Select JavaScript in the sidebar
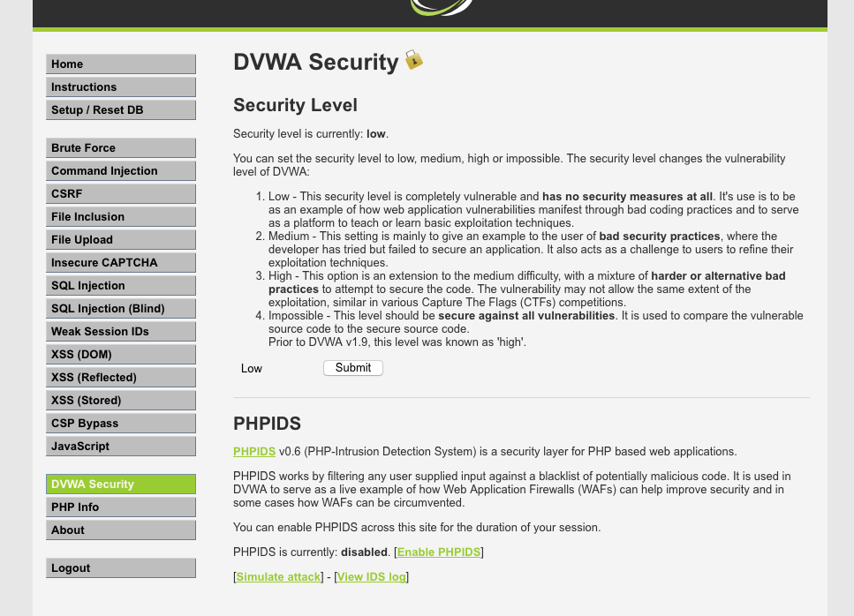The width and height of the screenshot is (854, 616). click(x=121, y=446)
